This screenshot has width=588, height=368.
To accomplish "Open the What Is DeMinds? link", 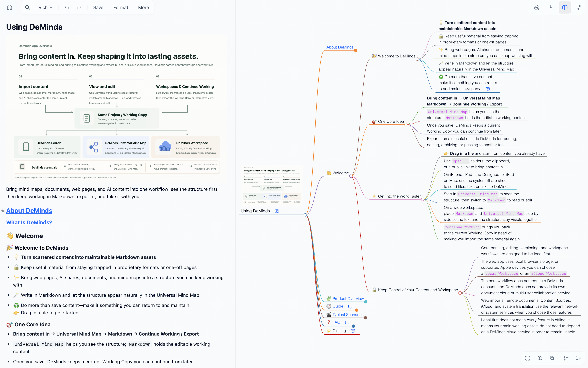I will [29, 222].
